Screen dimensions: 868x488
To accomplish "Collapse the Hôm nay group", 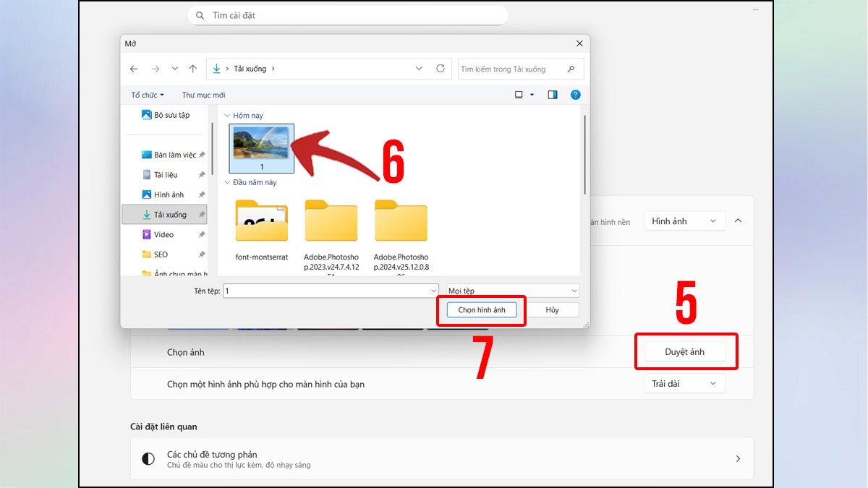I will (227, 116).
